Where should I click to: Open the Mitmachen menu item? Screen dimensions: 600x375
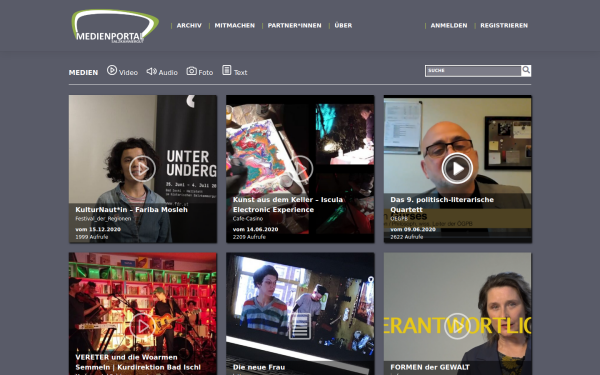click(235, 26)
